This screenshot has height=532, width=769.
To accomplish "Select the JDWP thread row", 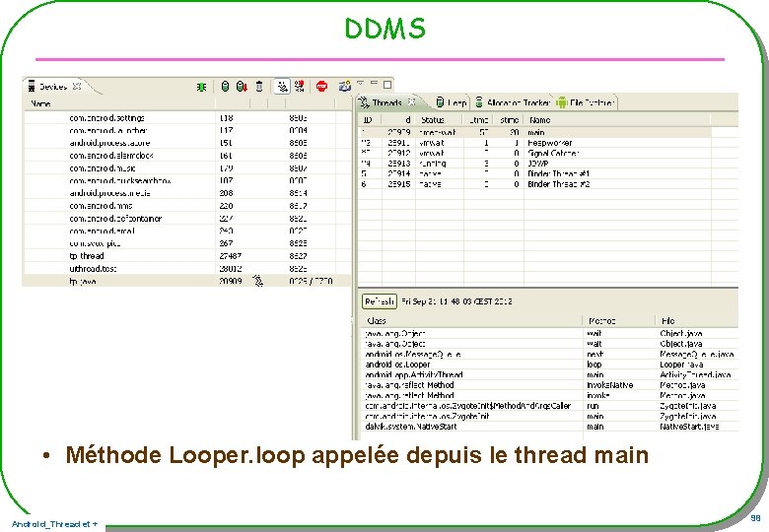I will pos(534,164).
